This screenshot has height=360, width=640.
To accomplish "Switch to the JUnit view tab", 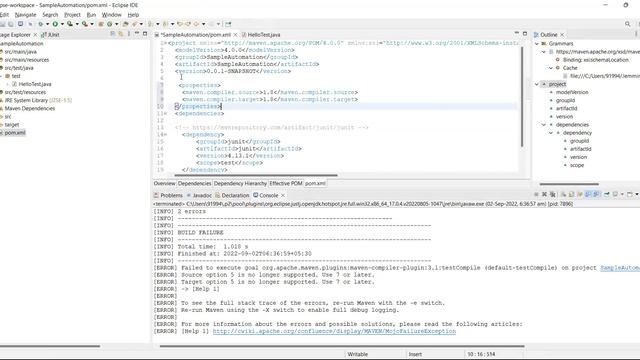I will click(51, 35).
